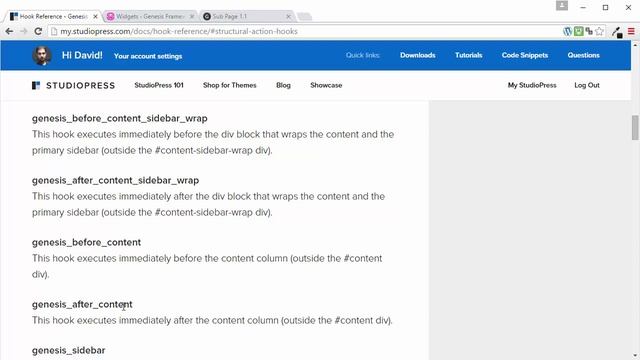This screenshot has width=640, height=360.
Task: Click the Log Out link
Action: pos(587,85)
